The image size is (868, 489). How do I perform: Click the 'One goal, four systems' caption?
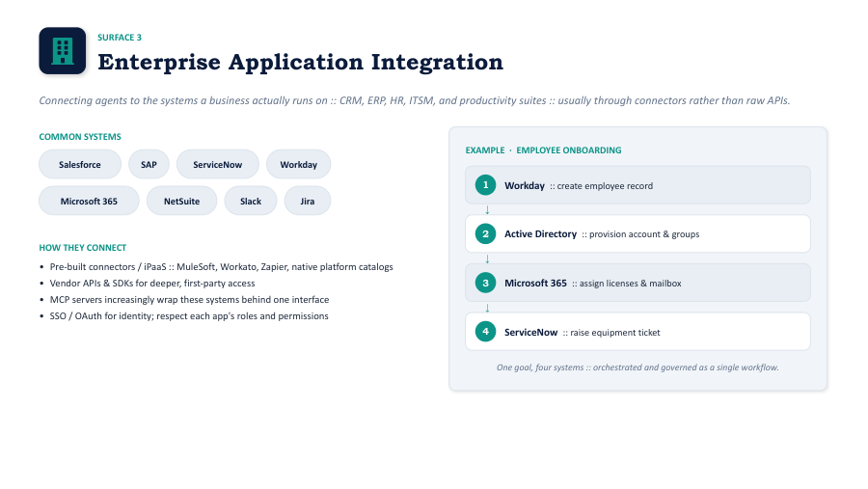pyautogui.click(x=637, y=367)
